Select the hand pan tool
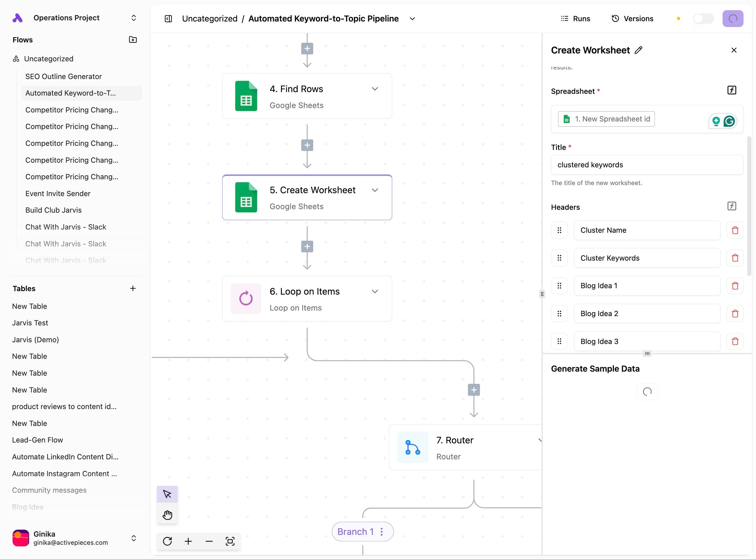756x559 pixels. click(x=167, y=515)
